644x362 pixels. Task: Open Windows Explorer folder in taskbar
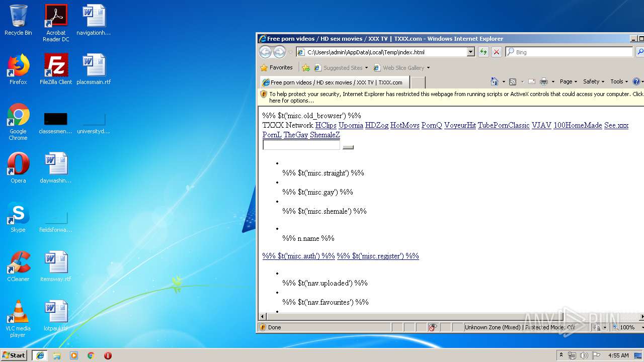(57, 355)
